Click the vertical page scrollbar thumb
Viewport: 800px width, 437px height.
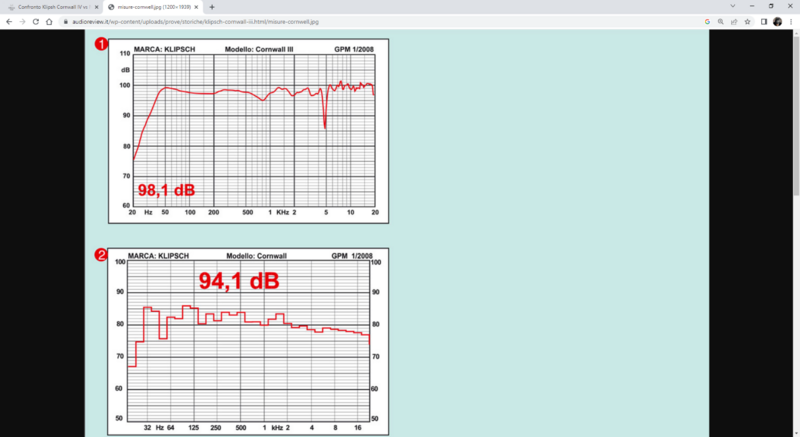796,116
